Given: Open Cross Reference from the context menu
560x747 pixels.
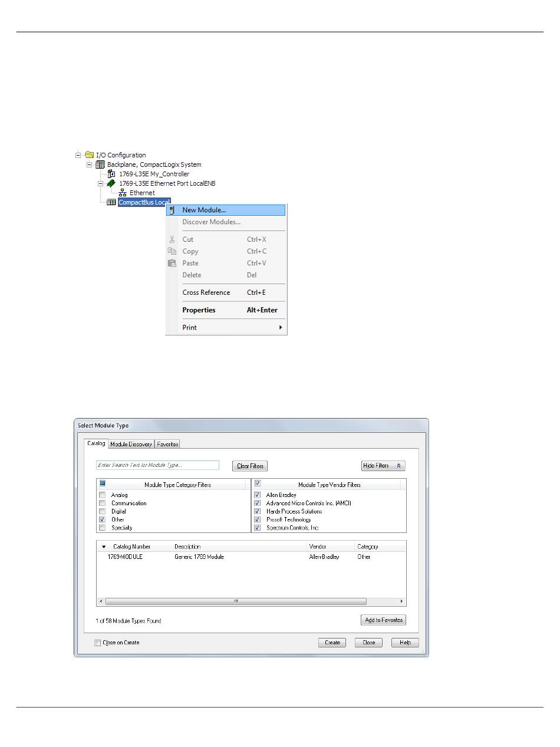Looking at the screenshot, I should (226, 292).
